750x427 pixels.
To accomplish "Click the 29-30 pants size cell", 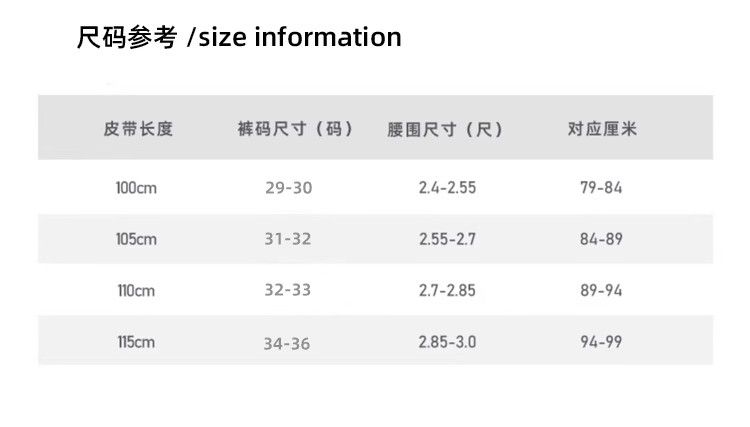I will [288, 188].
